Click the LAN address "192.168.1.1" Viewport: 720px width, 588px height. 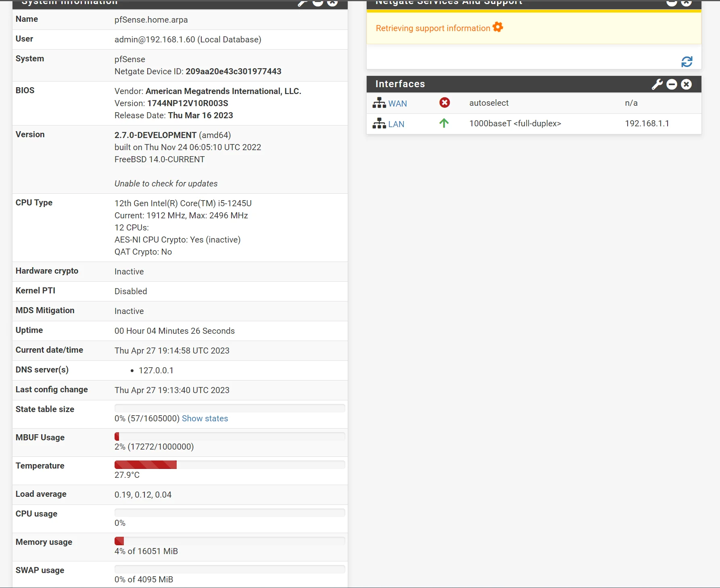[647, 123]
